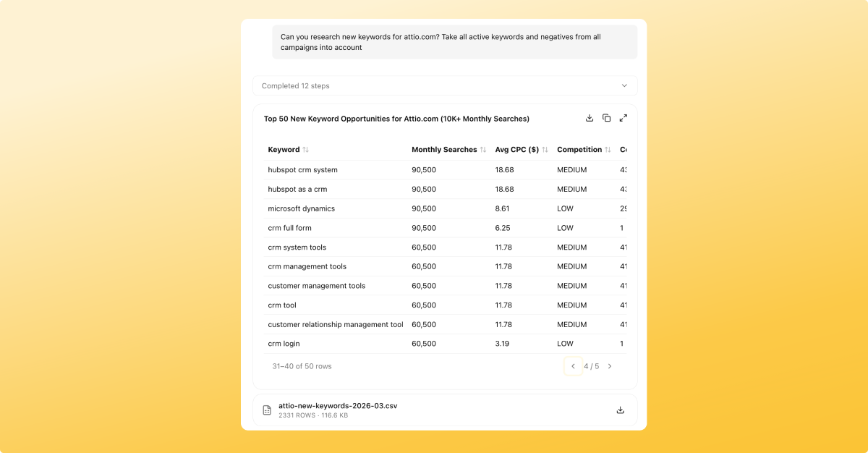Click 60,500 searches for crm tool

424,305
